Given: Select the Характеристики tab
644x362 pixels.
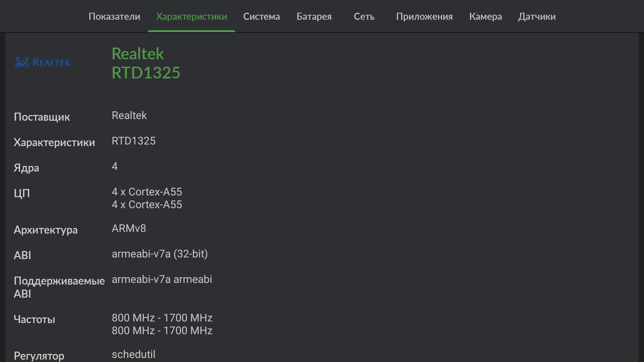Looking at the screenshot, I should coord(192,16).
